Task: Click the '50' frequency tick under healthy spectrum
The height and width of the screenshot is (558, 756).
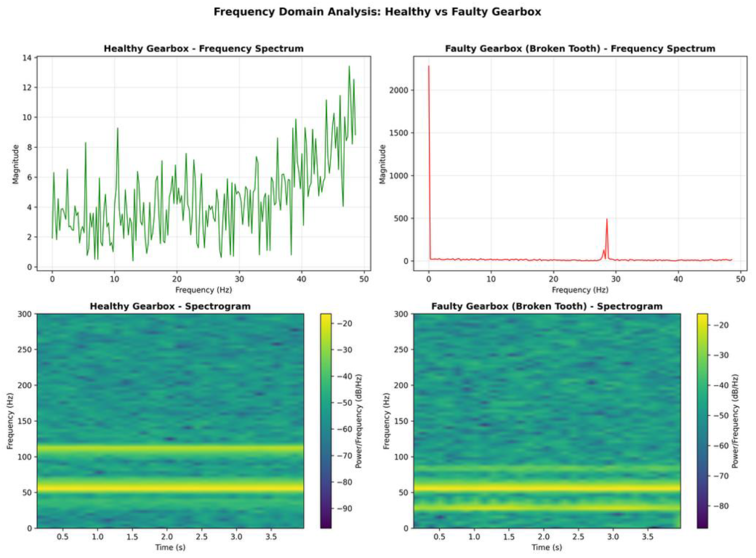Action: [364, 279]
